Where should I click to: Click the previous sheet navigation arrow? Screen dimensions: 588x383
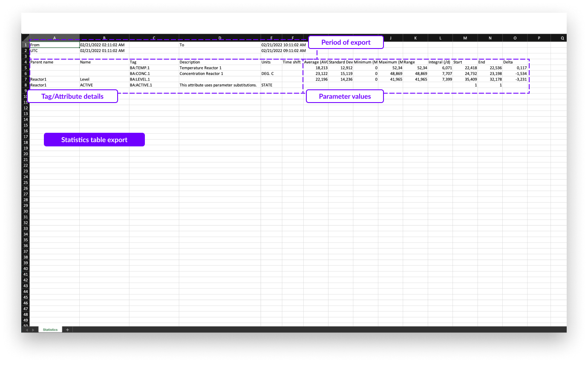click(27, 330)
